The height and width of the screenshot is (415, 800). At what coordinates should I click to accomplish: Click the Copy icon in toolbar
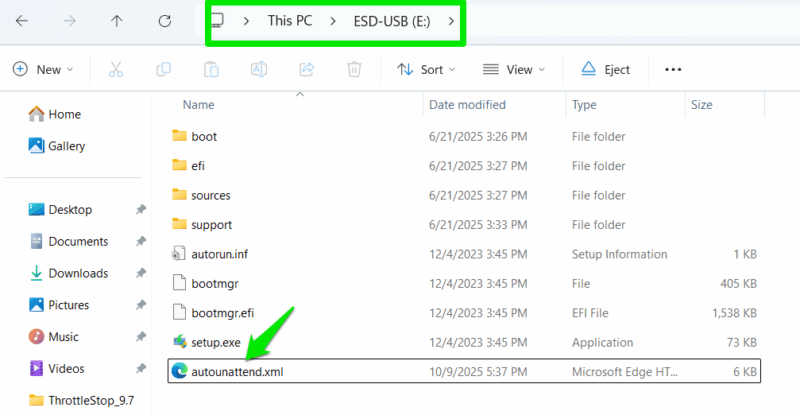tap(163, 69)
